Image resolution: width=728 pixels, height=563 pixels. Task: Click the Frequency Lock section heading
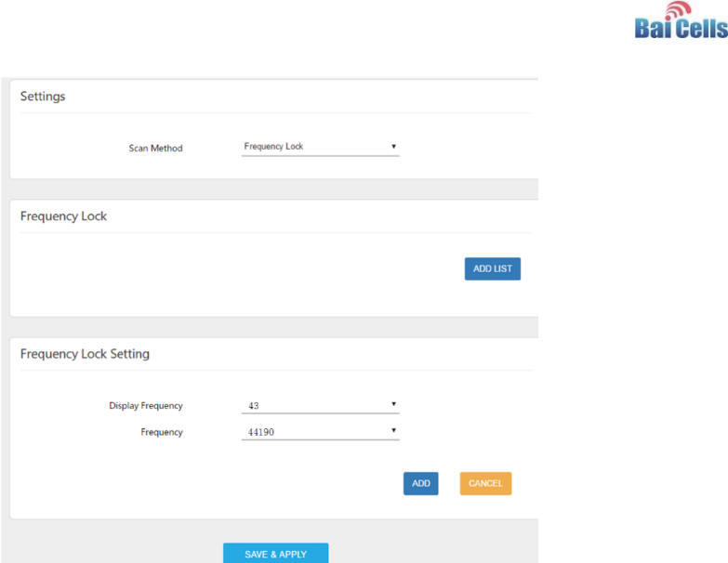pyautogui.click(x=63, y=216)
